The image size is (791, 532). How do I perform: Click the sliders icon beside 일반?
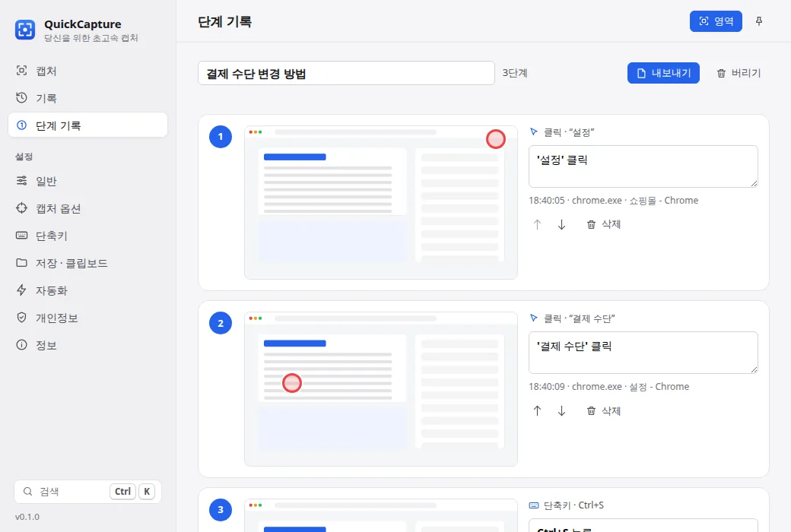click(x=22, y=181)
